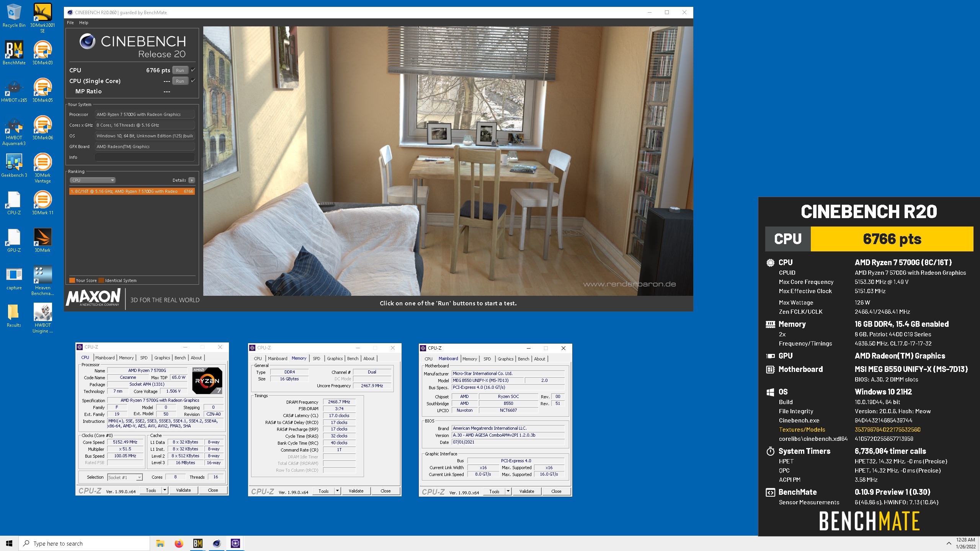Open the Cinebench File menu
This screenshot has width=980, height=551.
(70, 23)
